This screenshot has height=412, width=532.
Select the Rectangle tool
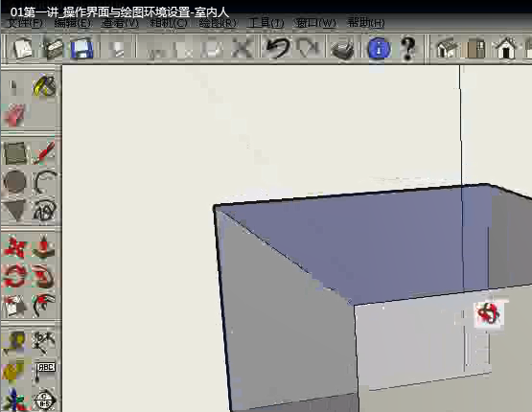(x=14, y=153)
